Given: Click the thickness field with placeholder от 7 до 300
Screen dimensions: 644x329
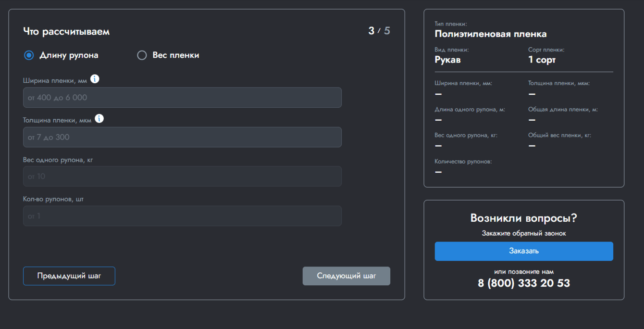Looking at the screenshot, I should point(182,137).
